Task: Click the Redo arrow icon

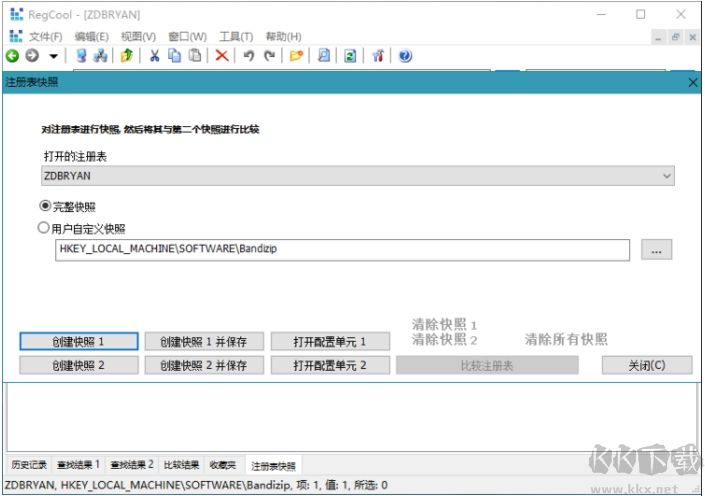Action: tap(269, 56)
